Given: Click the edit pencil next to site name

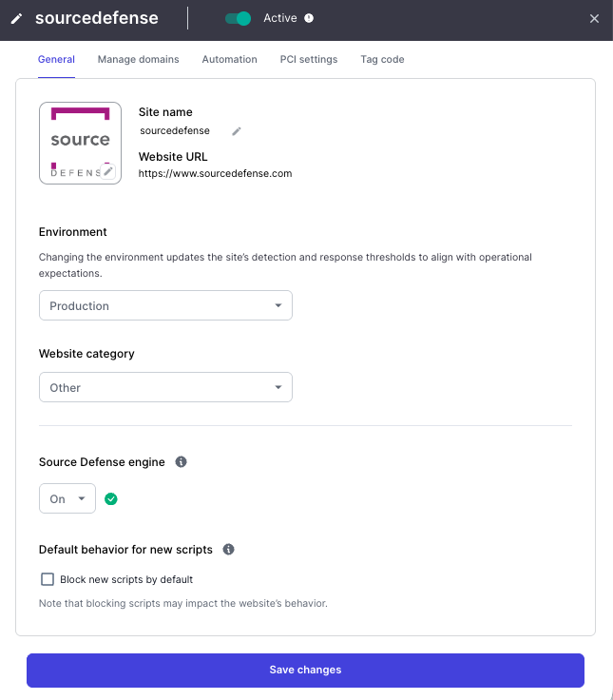Looking at the screenshot, I should point(237,131).
